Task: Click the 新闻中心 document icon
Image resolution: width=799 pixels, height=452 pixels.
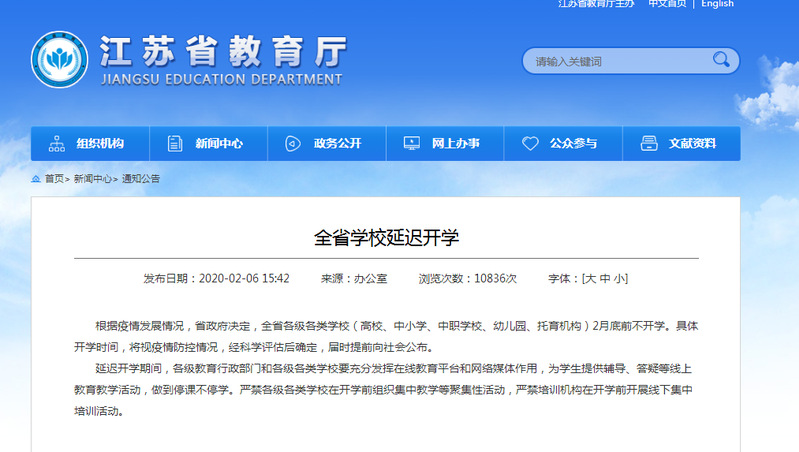Action: (175, 144)
